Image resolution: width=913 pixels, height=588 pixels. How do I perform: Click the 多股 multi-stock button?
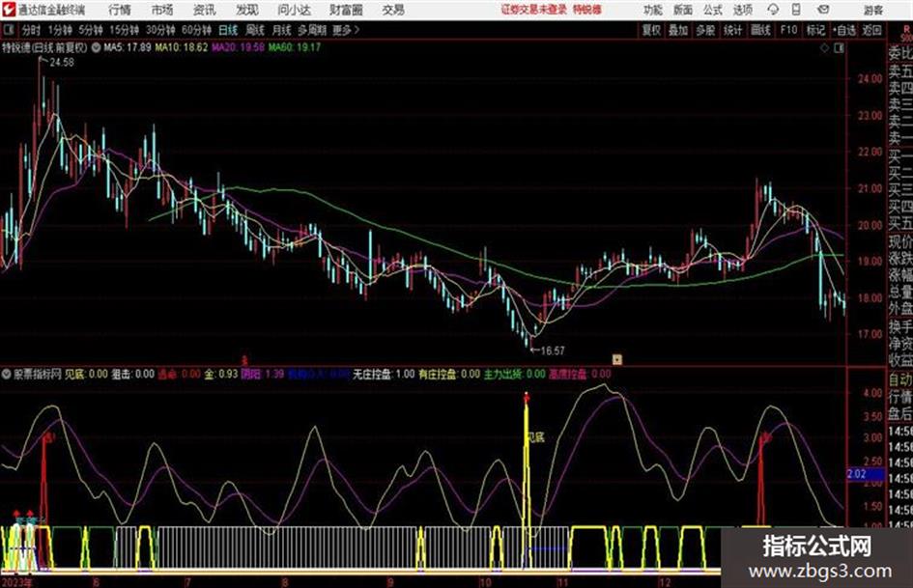pos(705,30)
